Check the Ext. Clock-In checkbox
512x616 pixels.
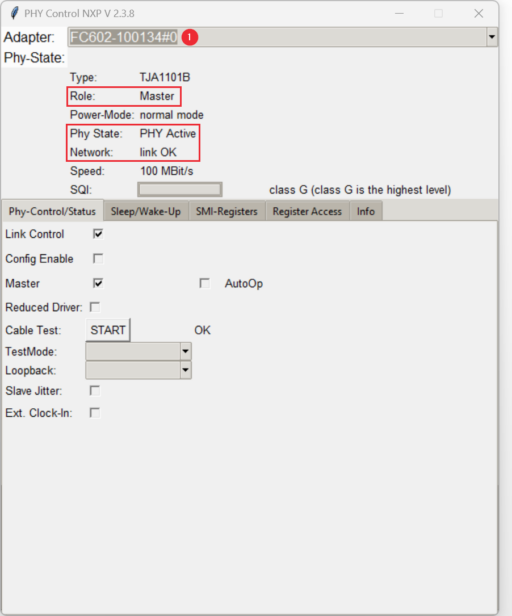pyautogui.click(x=95, y=412)
